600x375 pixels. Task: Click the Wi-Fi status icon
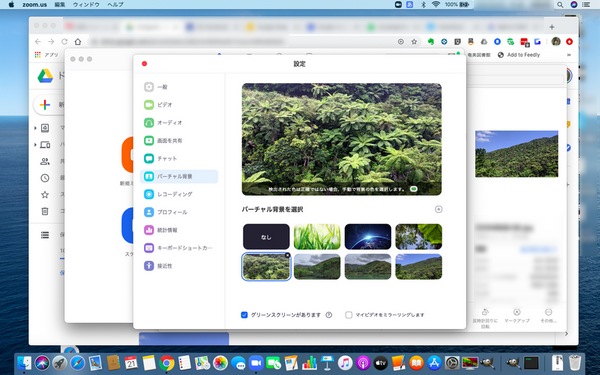tap(435, 5)
